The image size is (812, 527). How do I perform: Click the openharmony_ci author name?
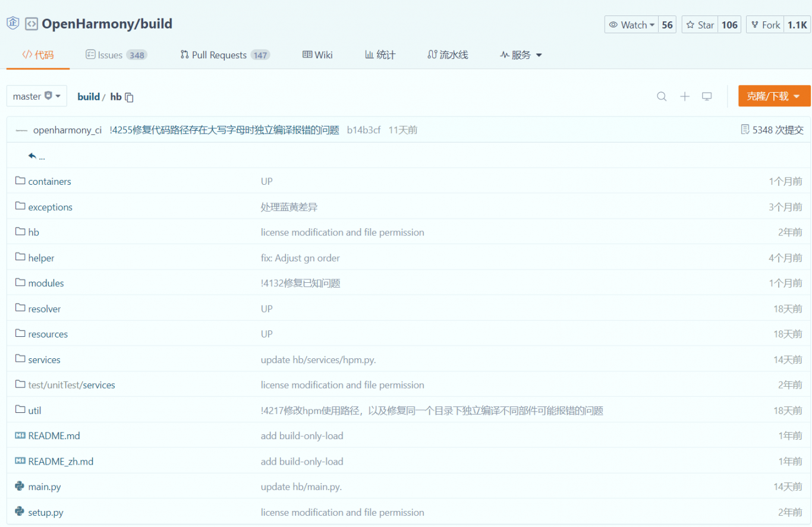[x=68, y=130]
